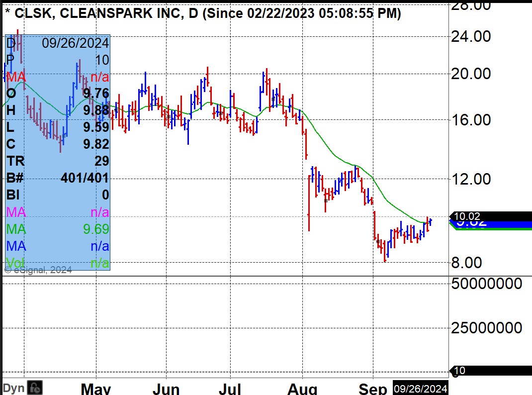532x395 pixels.
Task: Select the Aug label on time axis
Action: 302,389
